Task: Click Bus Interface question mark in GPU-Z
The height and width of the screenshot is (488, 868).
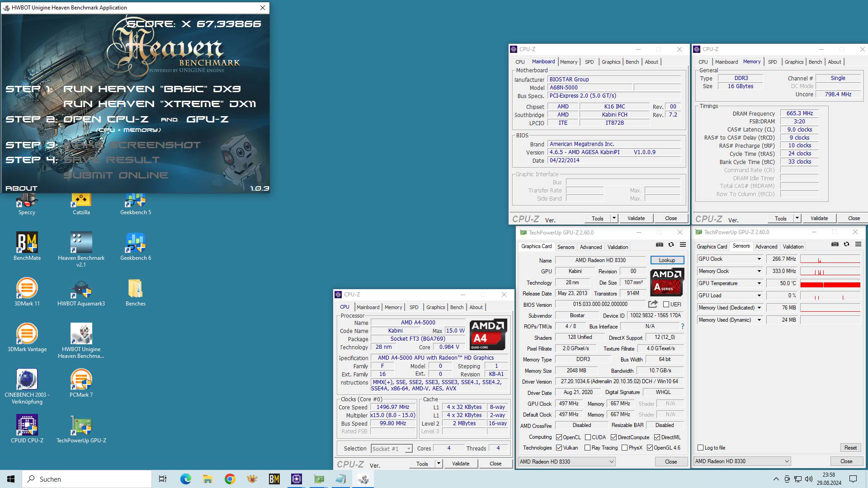Action: click(x=682, y=326)
